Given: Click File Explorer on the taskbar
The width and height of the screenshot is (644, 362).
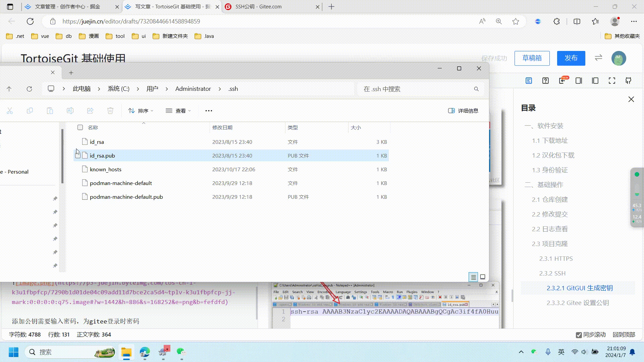Looking at the screenshot, I should (x=126, y=352).
